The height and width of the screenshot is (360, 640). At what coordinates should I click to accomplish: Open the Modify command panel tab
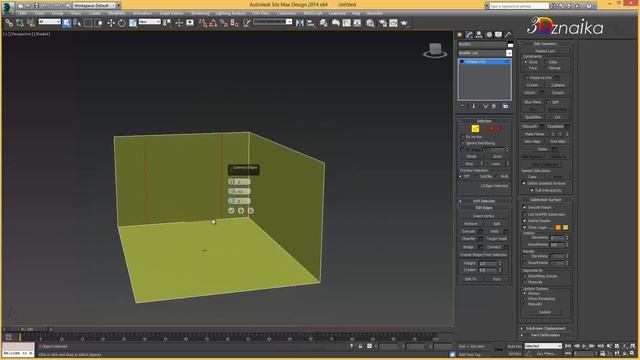pos(469,35)
